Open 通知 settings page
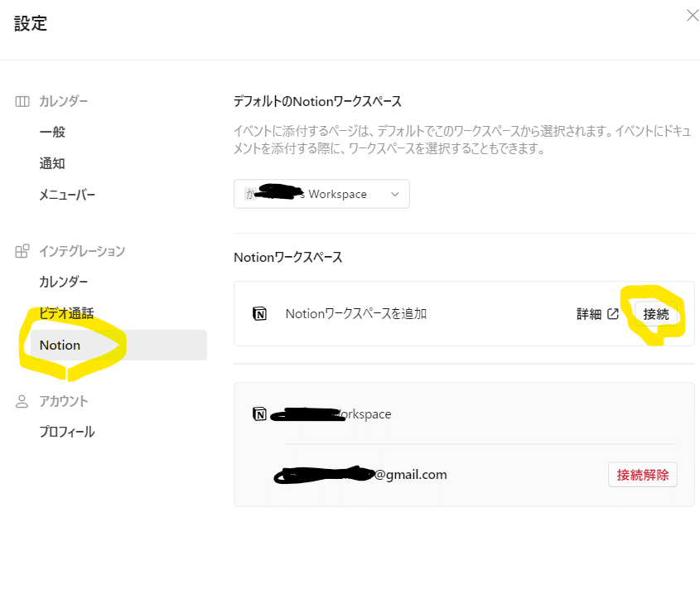Viewport: 700px width, 590px height. (x=52, y=163)
